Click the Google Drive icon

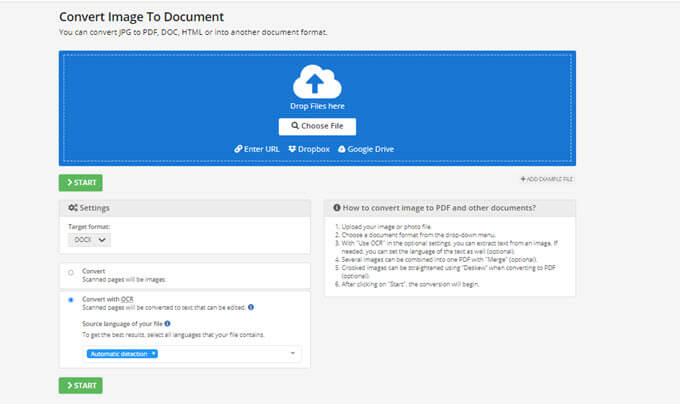(x=342, y=149)
